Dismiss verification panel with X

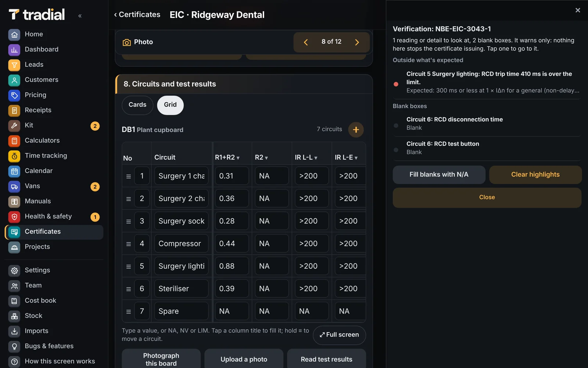(x=578, y=10)
